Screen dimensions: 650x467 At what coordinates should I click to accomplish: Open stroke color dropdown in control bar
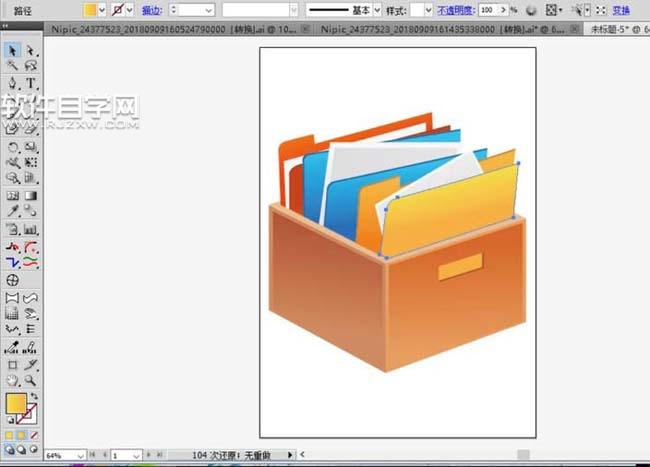[x=129, y=10]
